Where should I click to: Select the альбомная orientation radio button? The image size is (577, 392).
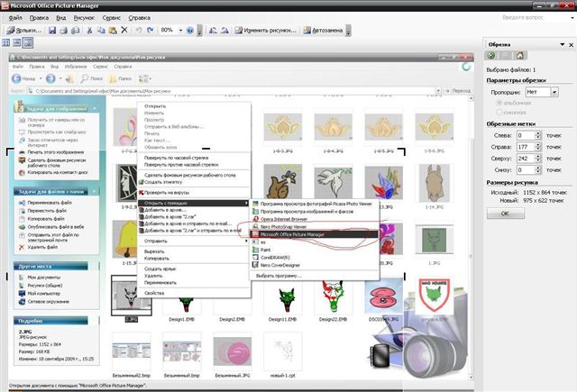pyautogui.click(x=499, y=103)
